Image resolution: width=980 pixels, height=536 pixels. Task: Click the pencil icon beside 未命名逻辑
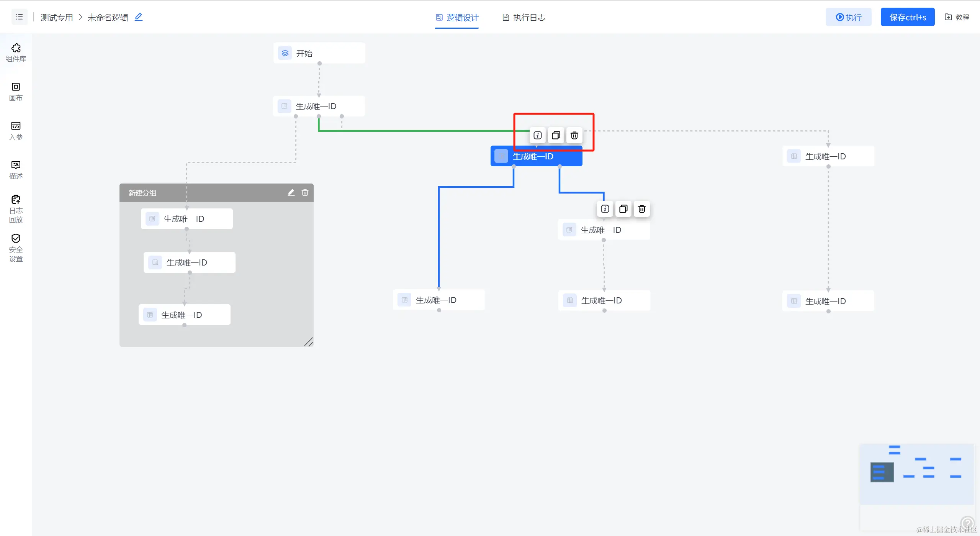point(139,17)
